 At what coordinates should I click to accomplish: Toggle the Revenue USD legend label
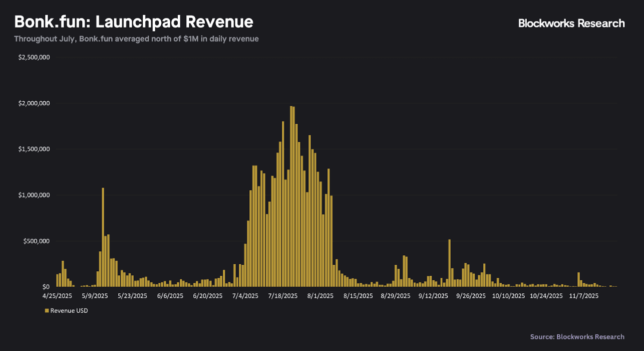(x=69, y=311)
